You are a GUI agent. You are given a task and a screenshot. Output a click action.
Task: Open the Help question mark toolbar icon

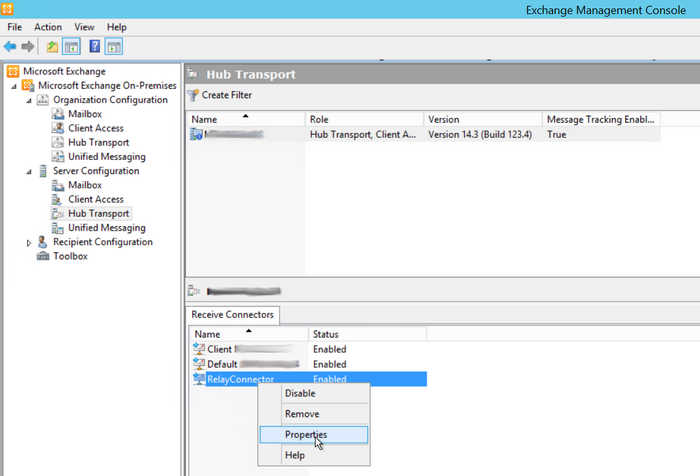[x=95, y=46]
